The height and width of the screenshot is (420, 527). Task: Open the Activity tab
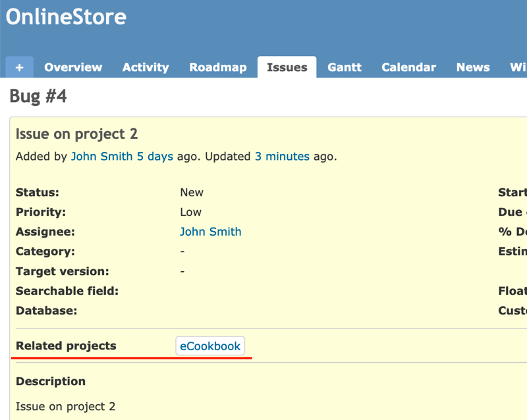[x=146, y=67]
